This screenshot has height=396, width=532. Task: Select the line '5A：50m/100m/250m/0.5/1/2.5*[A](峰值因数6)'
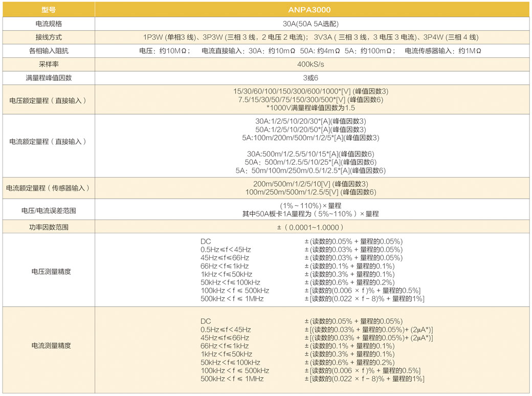pos(311,170)
